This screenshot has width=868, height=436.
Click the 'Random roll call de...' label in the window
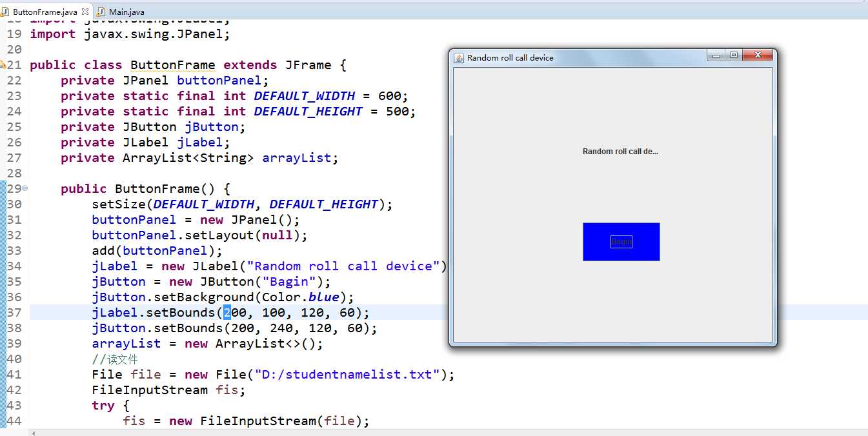coord(620,152)
